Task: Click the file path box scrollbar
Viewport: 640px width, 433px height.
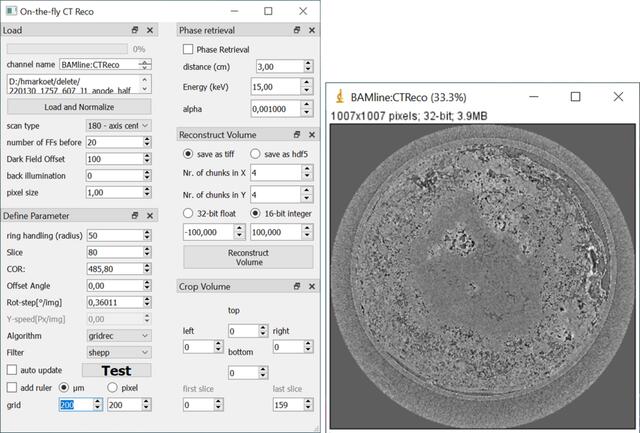Action: 144,84
